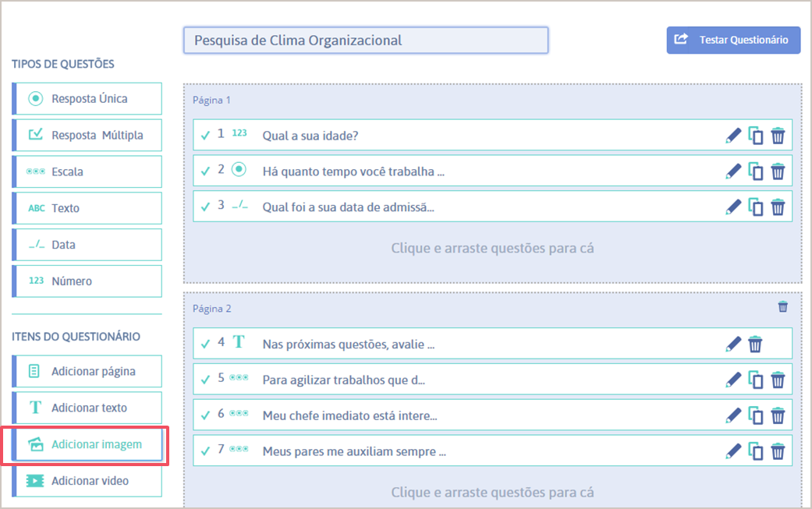Delete Página 2 using the small trash icon
Viewport: 812px width, 509px height.
783,307
